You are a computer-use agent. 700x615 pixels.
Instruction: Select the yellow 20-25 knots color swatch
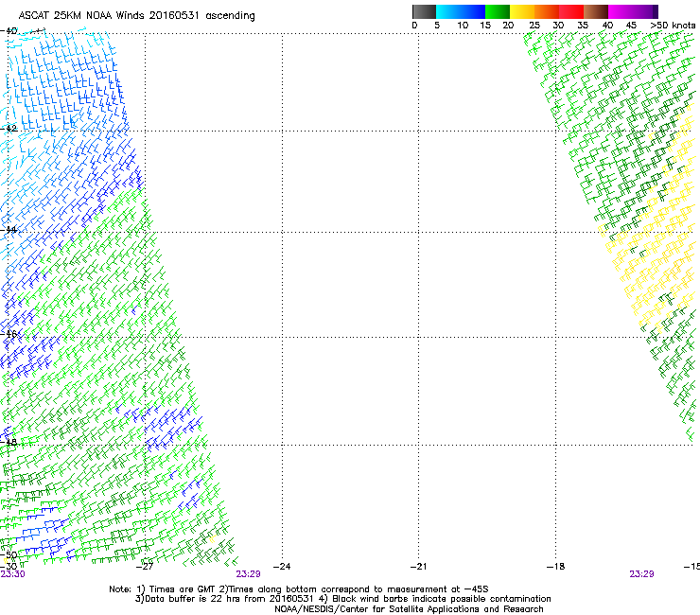coord(522,11)
